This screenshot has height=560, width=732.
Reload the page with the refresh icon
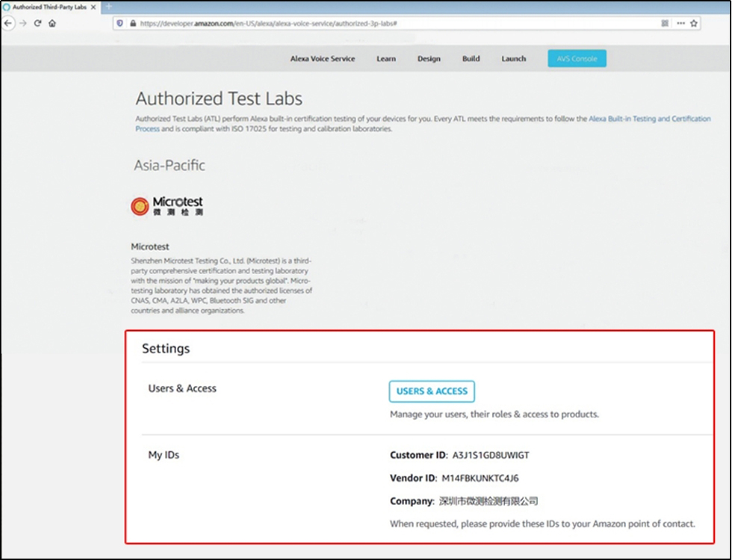coord(38,23)
